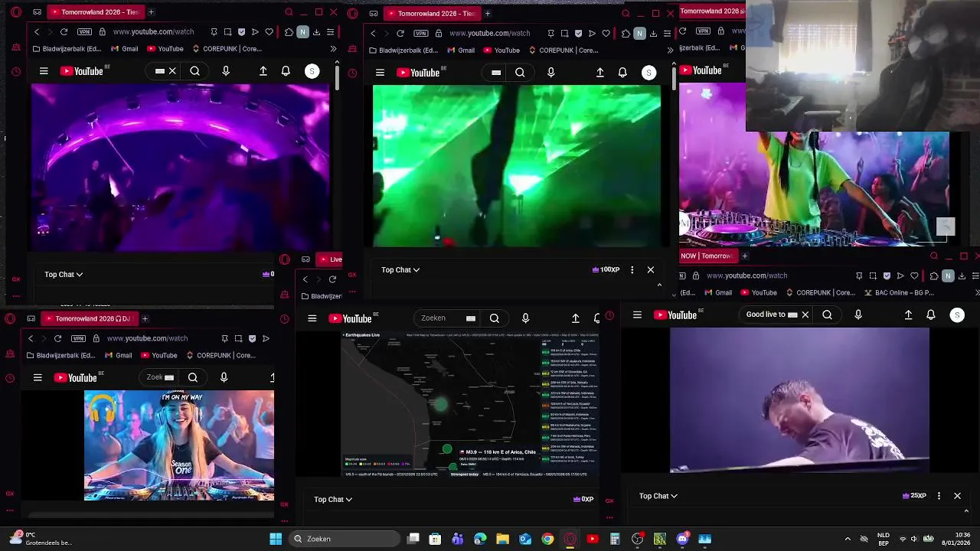Open Gmail bookmark in top-left window
Viewport: 980px width, 551px height.
124,49
